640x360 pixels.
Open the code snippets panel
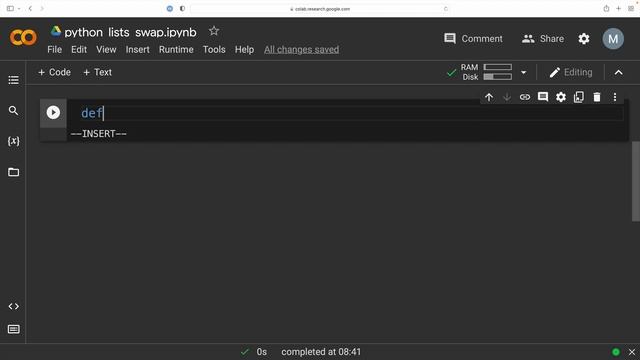pos(13,306)
